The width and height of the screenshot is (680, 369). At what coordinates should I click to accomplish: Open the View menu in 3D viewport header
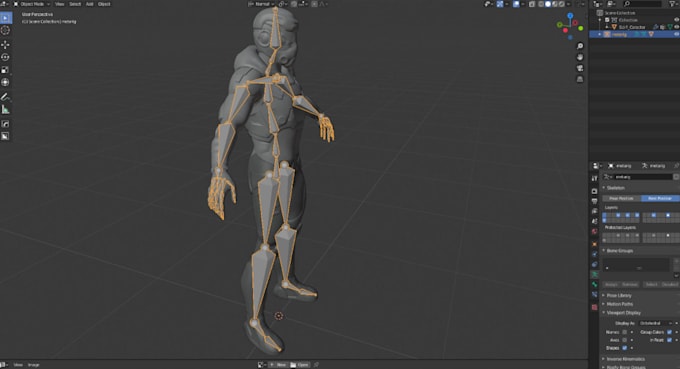coord(59,4)
